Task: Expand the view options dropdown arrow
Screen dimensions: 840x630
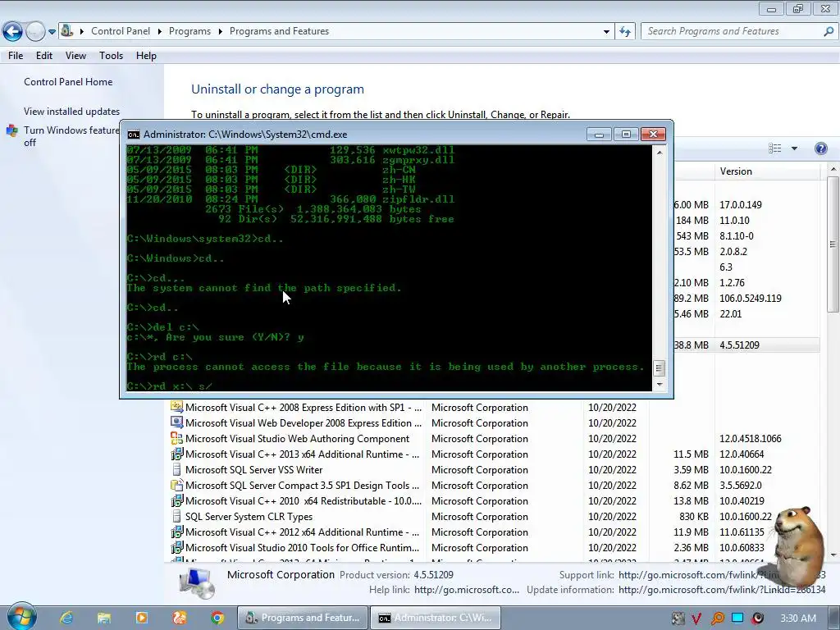Action: coord(794,148)
